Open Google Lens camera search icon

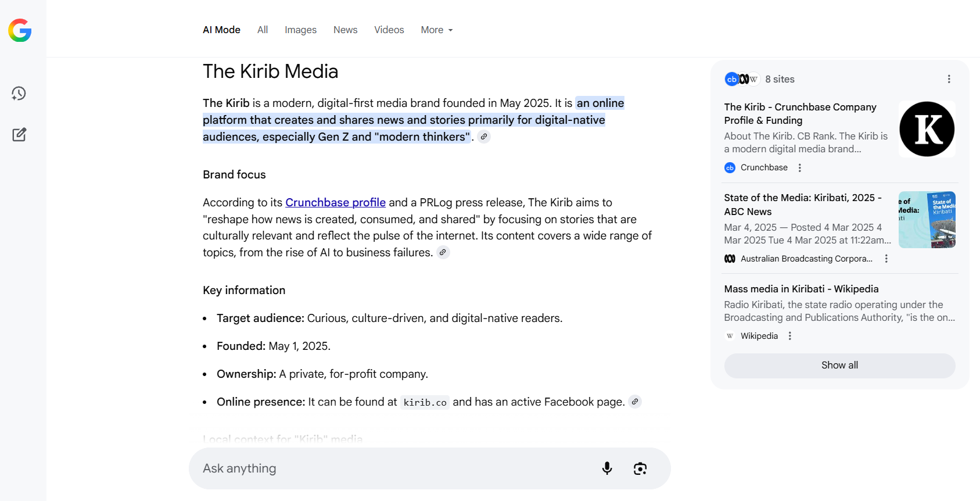coord(640,468)
